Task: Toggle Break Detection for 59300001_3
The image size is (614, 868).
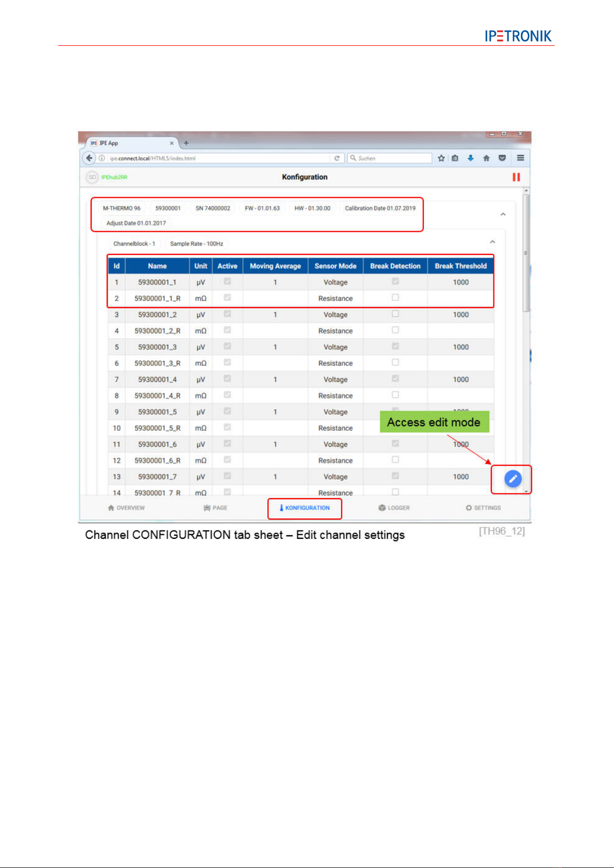Action: pyautogui.click(x=395, y=346)
